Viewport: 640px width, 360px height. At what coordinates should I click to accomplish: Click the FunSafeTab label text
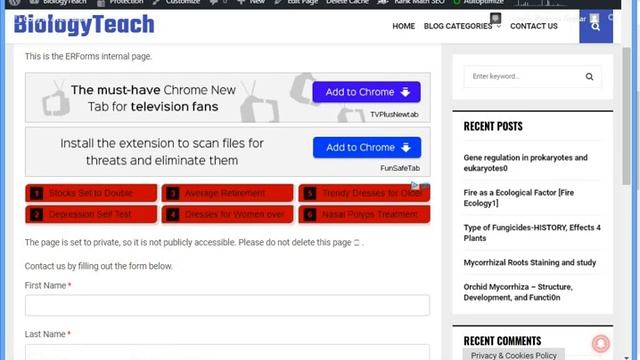pos(400,168)
